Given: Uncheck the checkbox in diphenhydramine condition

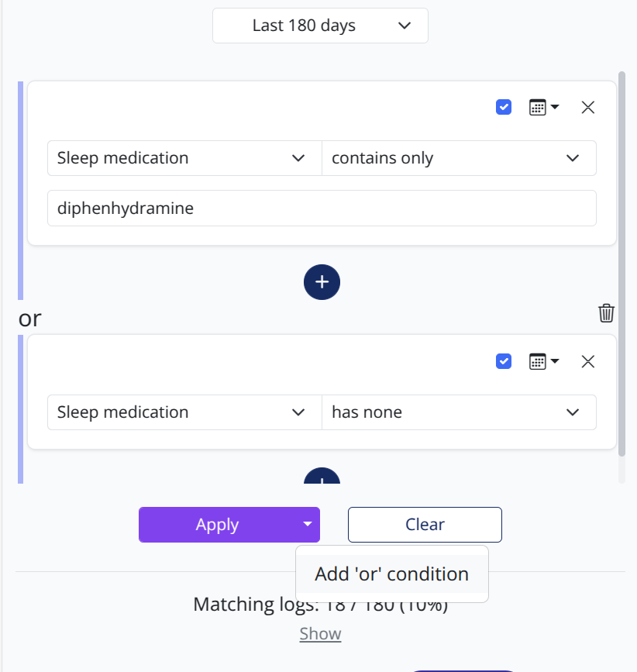Looking at the screenshot, I should click(504, 107).
